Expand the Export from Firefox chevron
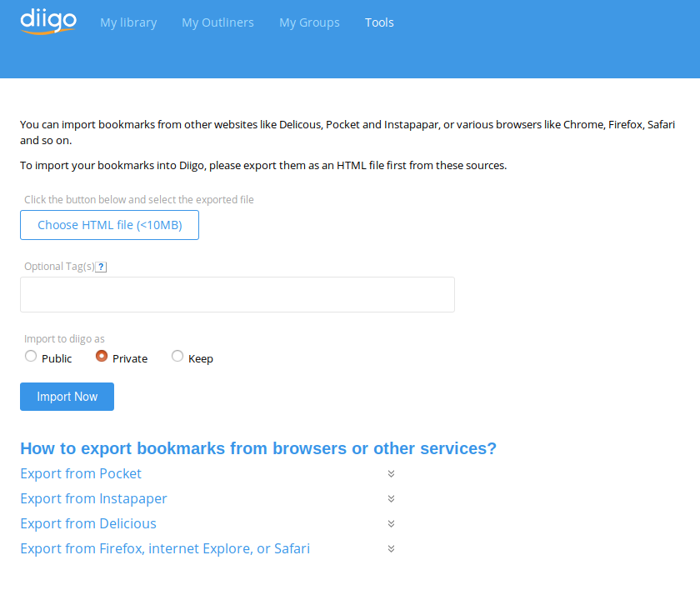This screenshot has height=605, width=700. coord(391,549)
